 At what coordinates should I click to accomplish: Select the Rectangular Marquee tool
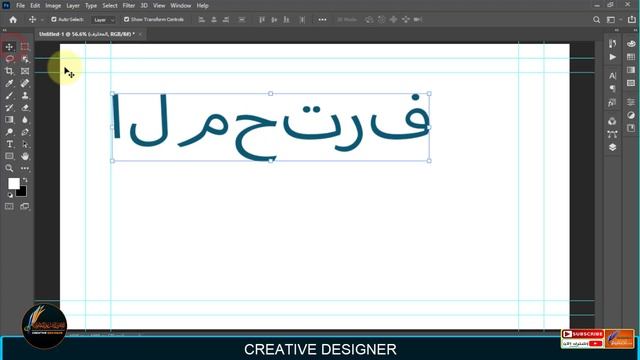pyautogui.click(x=25, y=47)
